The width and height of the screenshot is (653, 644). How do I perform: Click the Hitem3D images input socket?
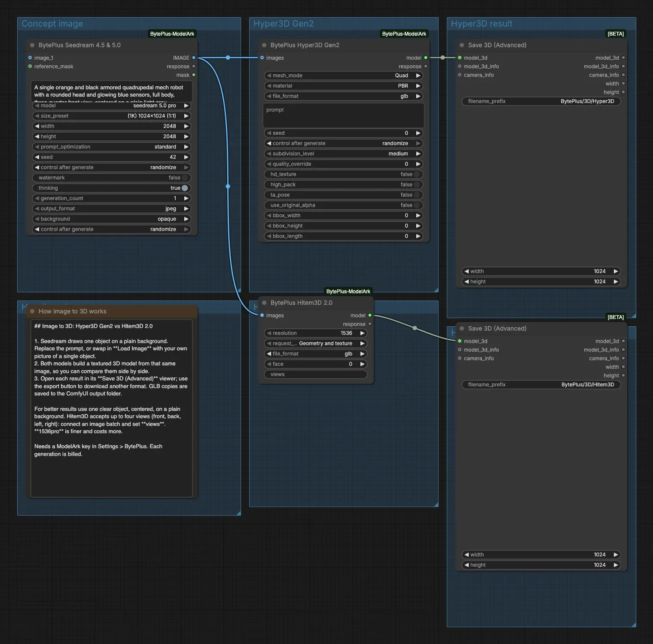click(262, 315)
